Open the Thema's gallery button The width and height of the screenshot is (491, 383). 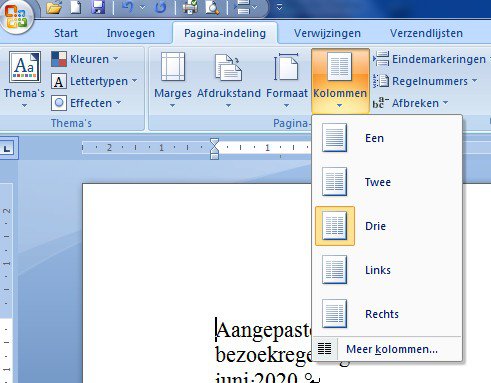24,79
